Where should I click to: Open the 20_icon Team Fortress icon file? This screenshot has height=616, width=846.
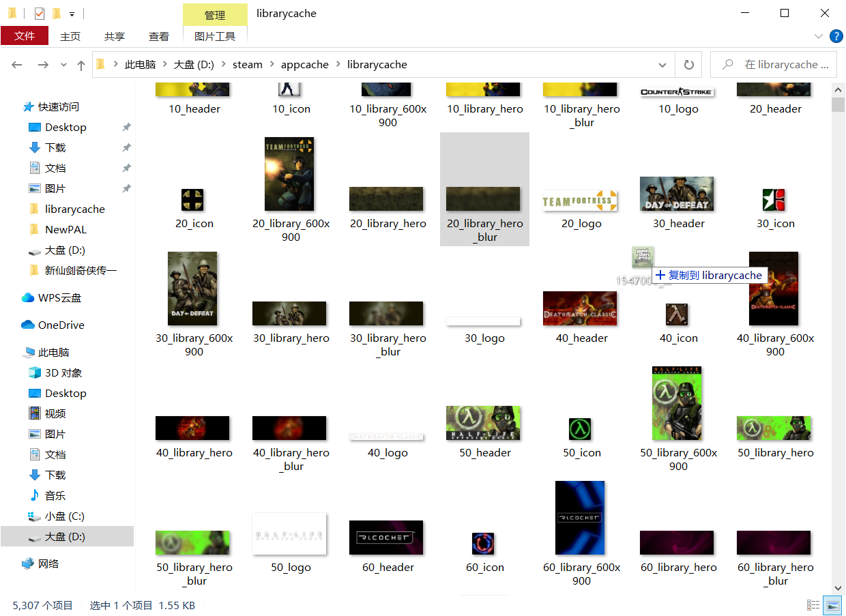point(194,200)
